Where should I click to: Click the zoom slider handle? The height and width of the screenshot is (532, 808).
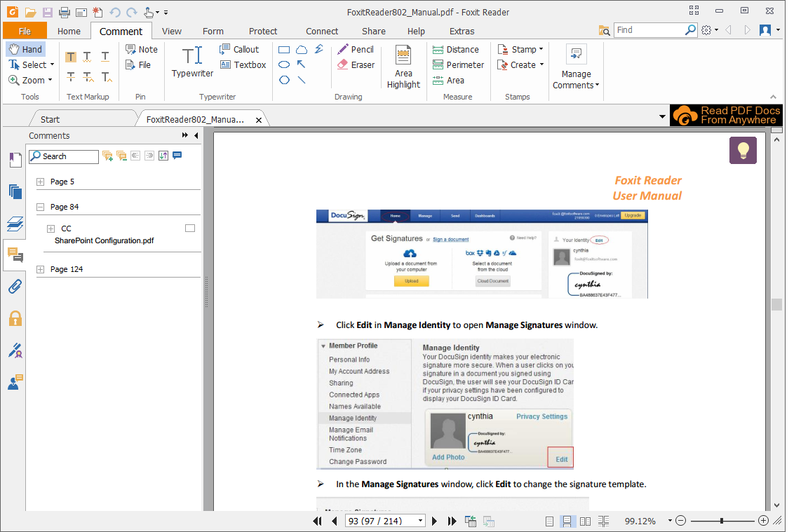(722, 521)
